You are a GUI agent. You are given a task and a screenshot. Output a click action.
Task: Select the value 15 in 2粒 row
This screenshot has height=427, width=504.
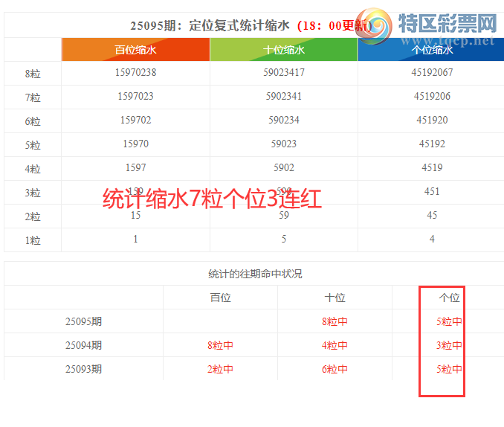[x=135, y=215]
